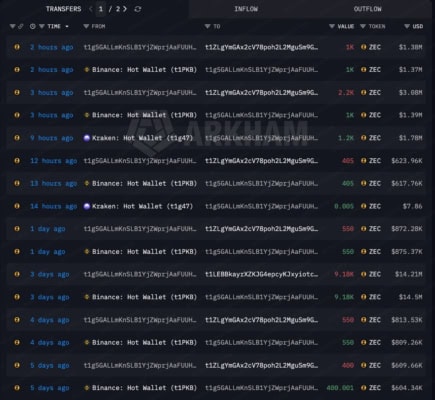Click the Zcash chain icon on the $1.78M row
Screen dimensions: 435x400
click(x=17, y=138)
